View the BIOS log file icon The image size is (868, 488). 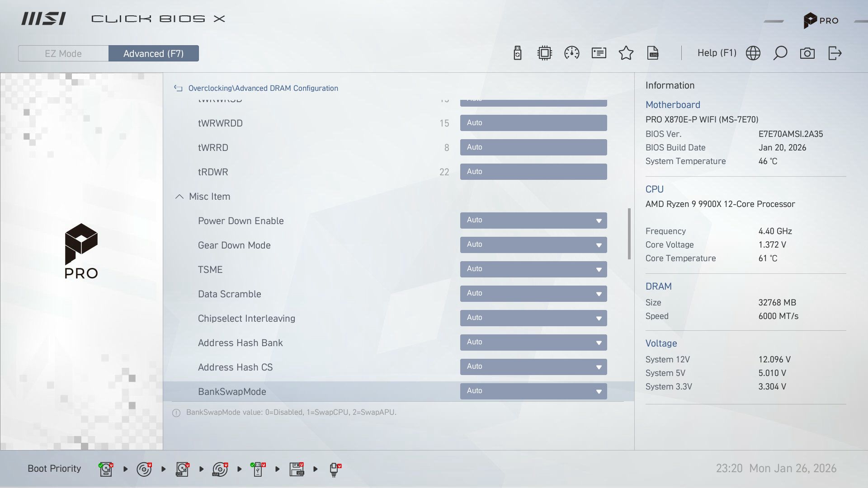coord(653,53)
